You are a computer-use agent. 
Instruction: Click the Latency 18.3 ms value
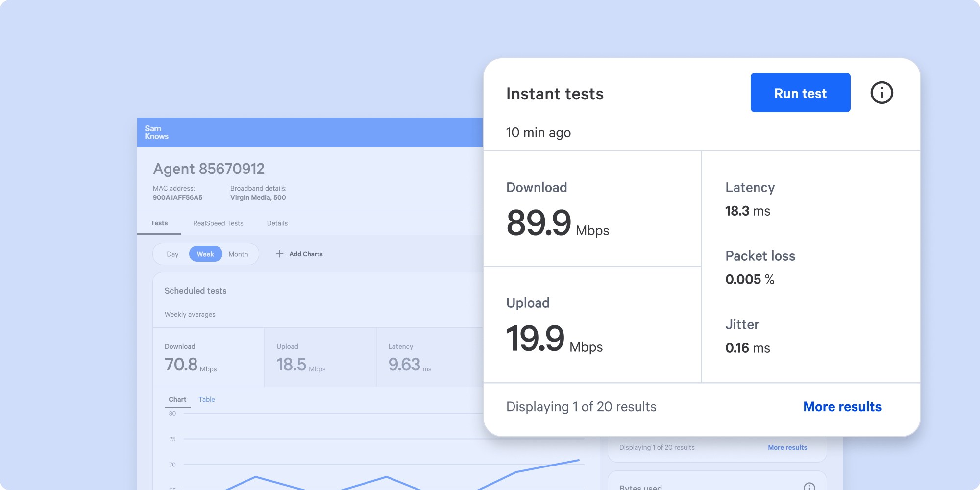[x=748, y=211]
